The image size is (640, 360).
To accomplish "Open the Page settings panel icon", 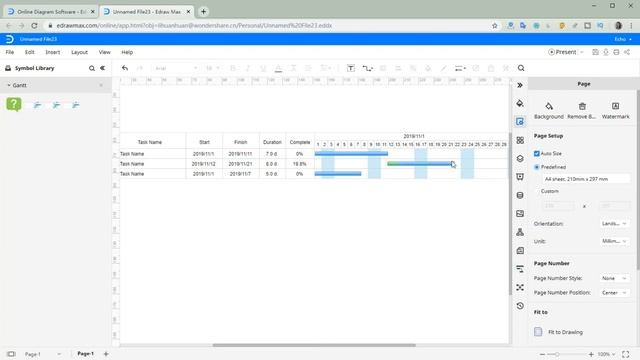I will click(x=520, y=122).
